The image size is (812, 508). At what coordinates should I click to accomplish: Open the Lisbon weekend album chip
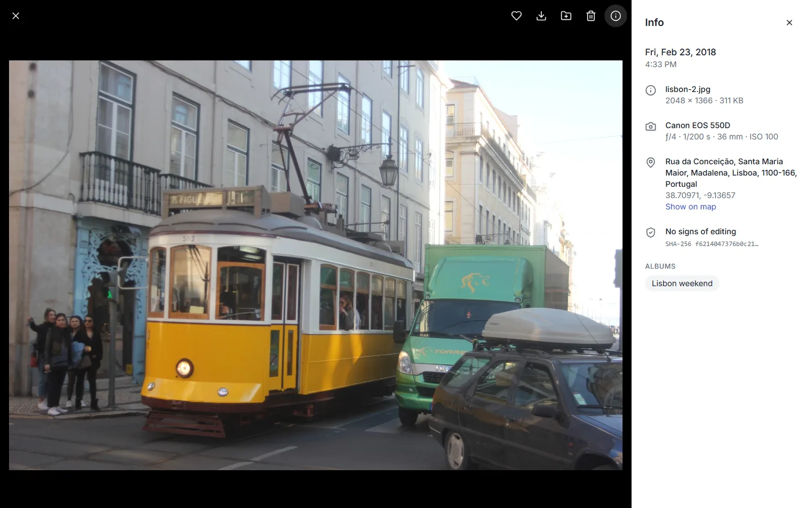coord(682,283)
